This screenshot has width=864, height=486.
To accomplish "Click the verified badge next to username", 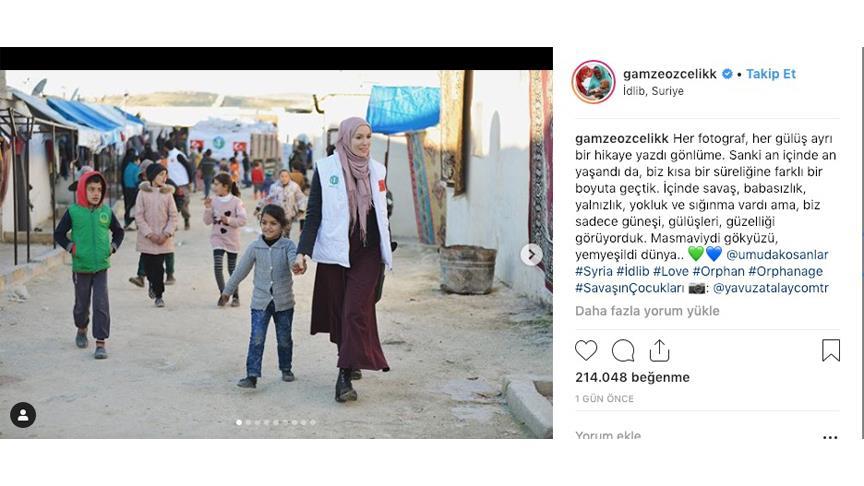I will point(727,74).
